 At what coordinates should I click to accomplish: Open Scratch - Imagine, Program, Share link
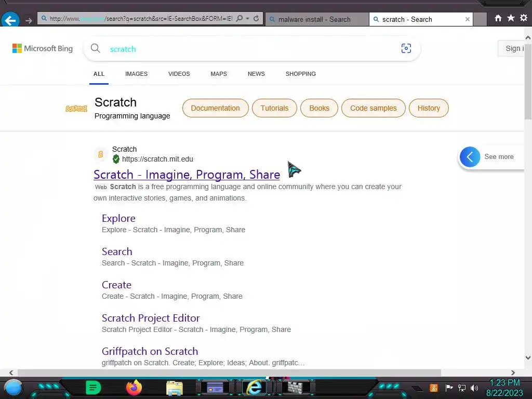(x=187, y=175)
